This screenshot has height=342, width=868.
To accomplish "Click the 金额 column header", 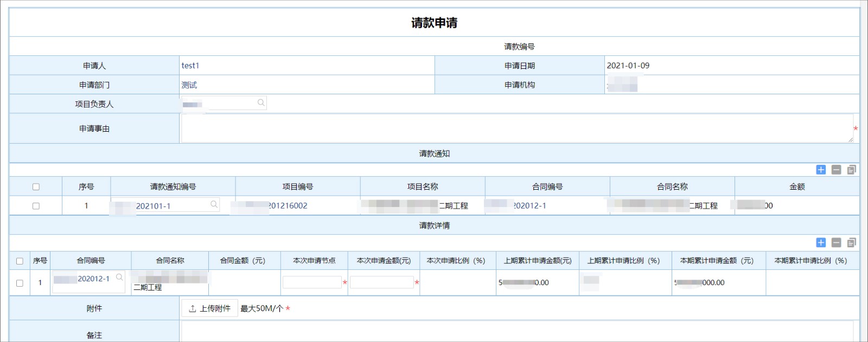I will tap(797, 186).
